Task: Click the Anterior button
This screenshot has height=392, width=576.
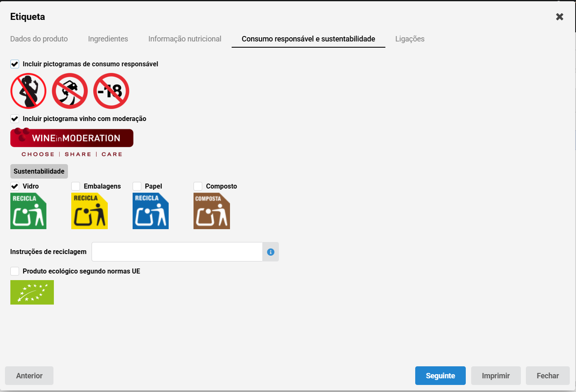Action: coord(29,376)
